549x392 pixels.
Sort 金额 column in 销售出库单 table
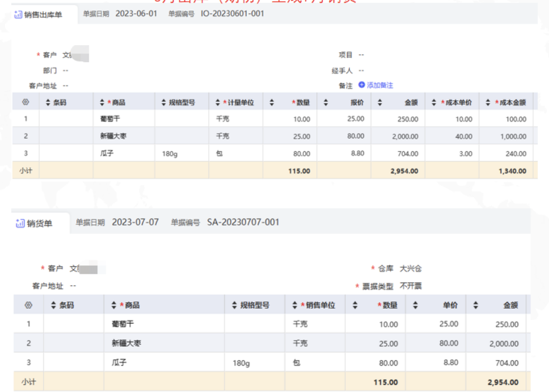pos(380,102)
